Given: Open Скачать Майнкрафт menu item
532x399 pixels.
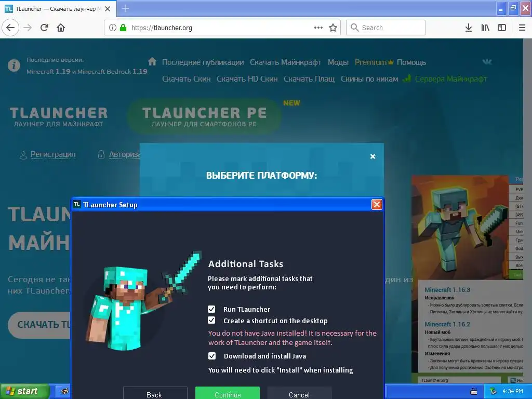Looking at the screenshot, I should 286,62.
